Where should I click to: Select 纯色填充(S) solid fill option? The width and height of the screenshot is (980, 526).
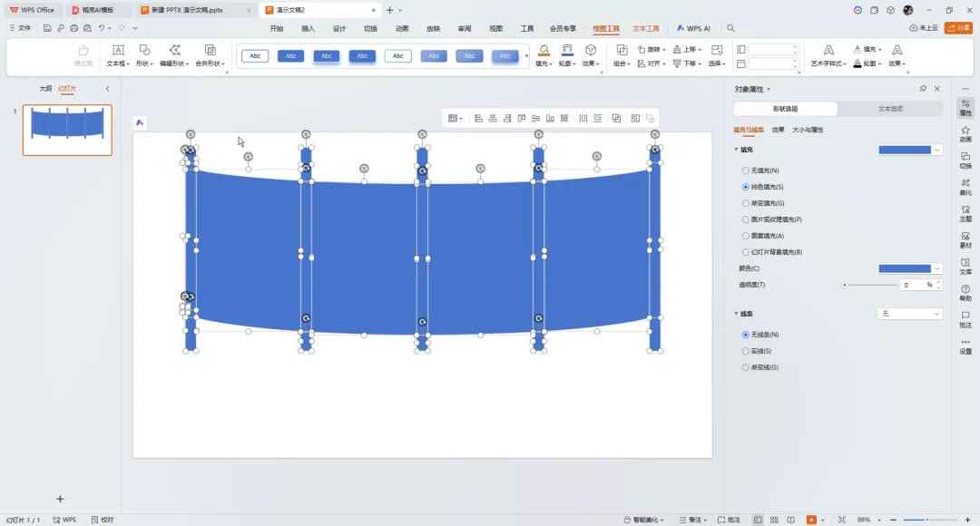pos(762,187)
